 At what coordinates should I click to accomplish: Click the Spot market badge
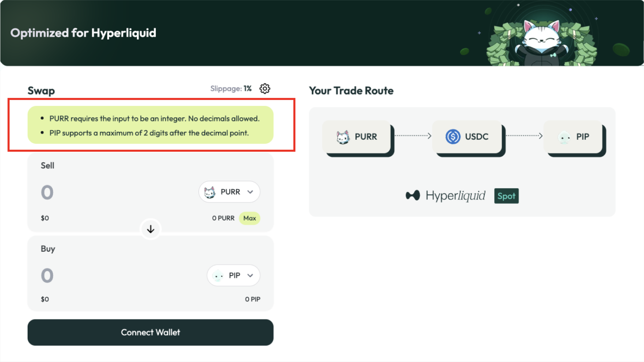506,196
